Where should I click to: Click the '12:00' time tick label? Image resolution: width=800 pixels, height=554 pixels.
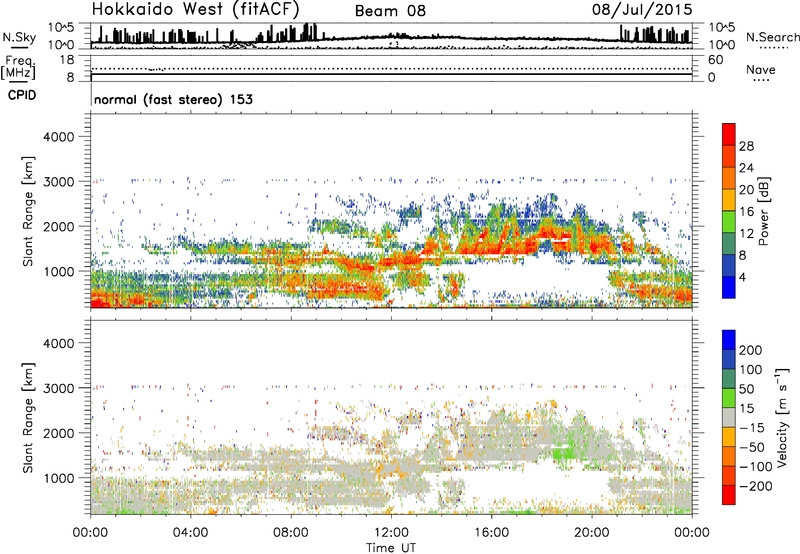(391, 533)
